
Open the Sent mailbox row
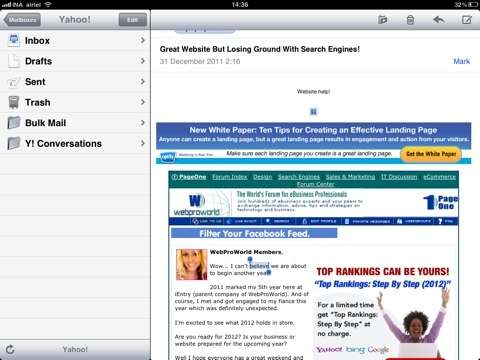click(x=75, y=82)
